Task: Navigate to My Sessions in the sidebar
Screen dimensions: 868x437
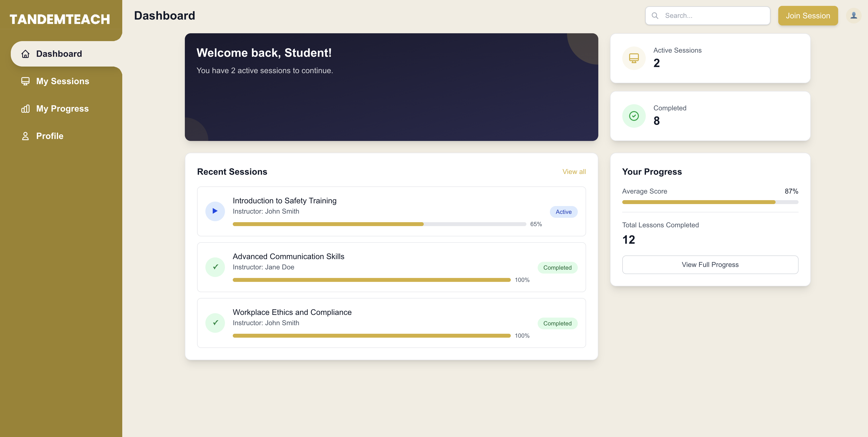Action: (62, 81)
